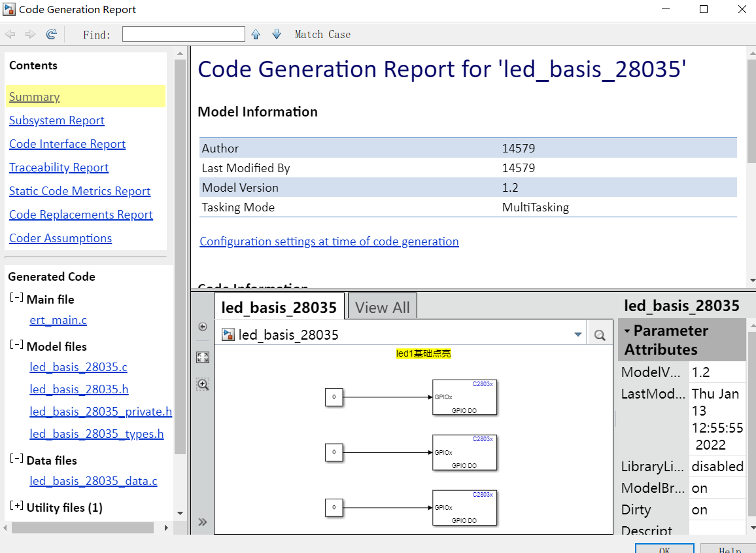756x553 pixels.
Task: Open the led_basis_28035_data.c file
Action: tap(94, 481)
